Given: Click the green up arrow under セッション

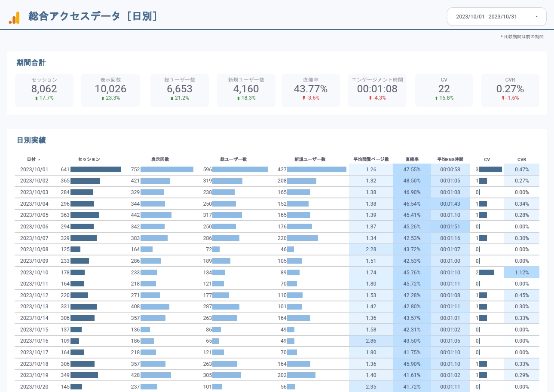Looking at the screenshot, I should 37,98.
